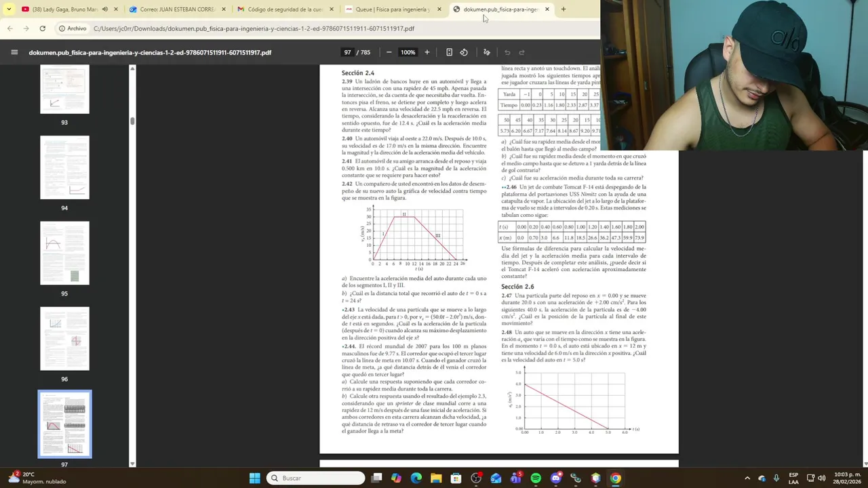Expand the hidden system tray icons
This screenshot has width=868, height=488.
[x=747, y=478]
